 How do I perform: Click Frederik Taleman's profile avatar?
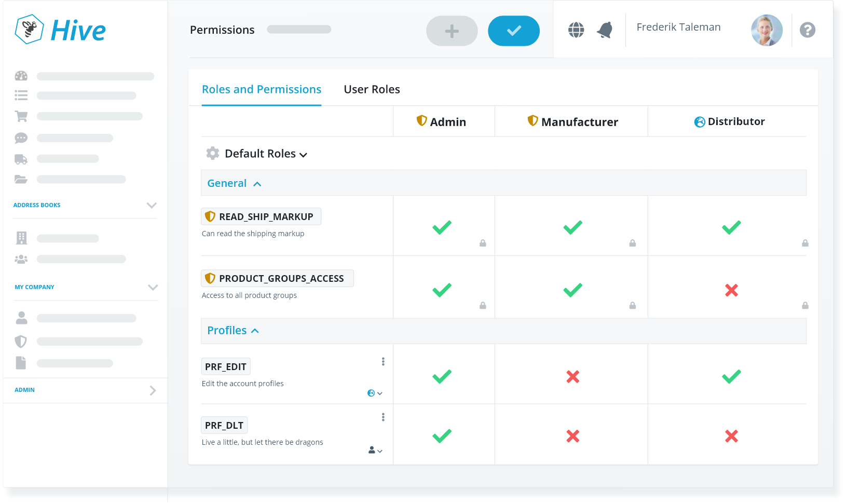pyautogui.click(x=766, y=30)
